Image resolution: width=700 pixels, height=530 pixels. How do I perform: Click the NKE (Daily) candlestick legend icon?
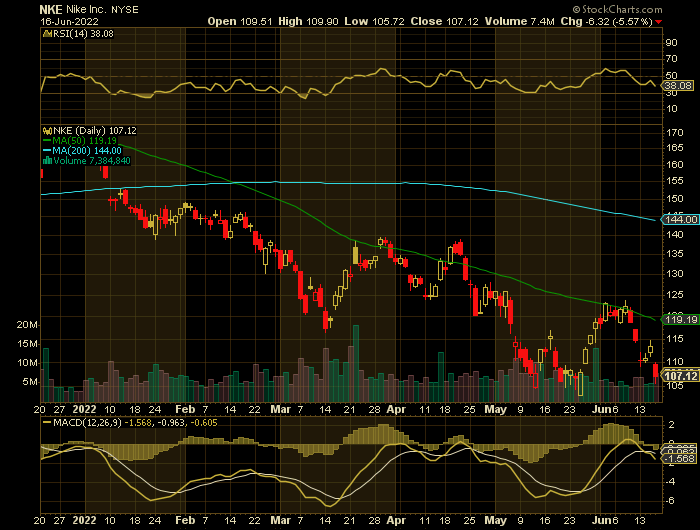[44, 130]
